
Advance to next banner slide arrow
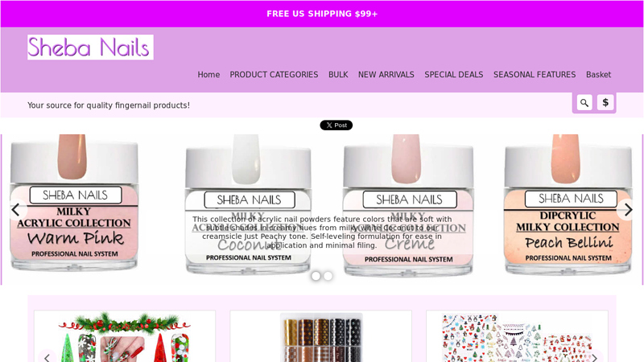tap(628, 210)
